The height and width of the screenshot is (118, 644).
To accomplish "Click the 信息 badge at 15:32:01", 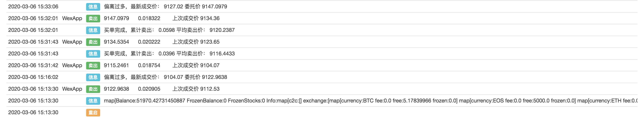I will coord(93,30).
